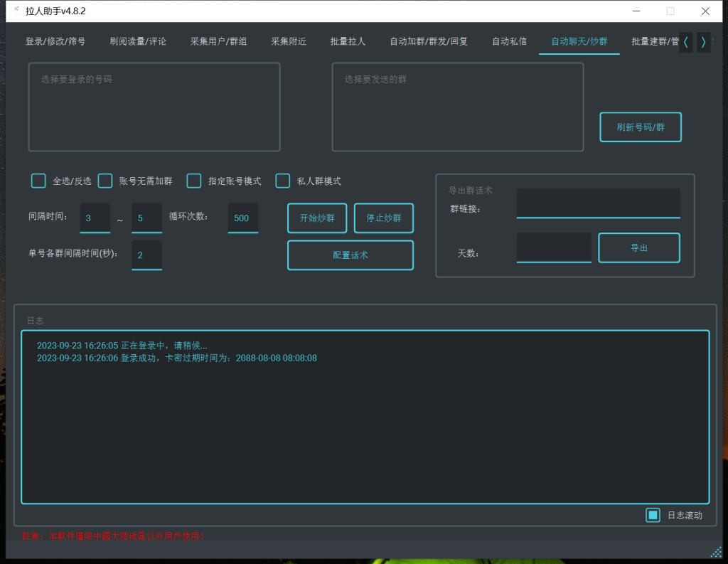
Task: Click the right tab scroll chevron
Action: (x=704, y=42)
